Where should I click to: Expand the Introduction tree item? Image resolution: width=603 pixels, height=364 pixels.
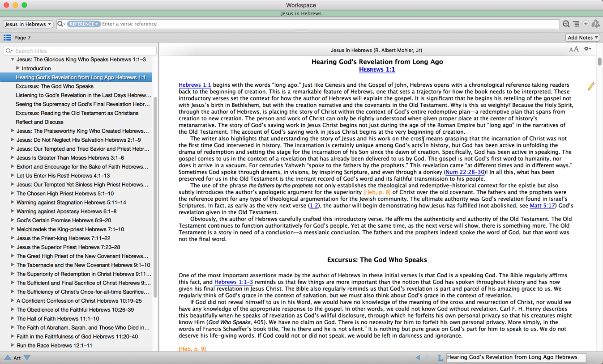18,68
